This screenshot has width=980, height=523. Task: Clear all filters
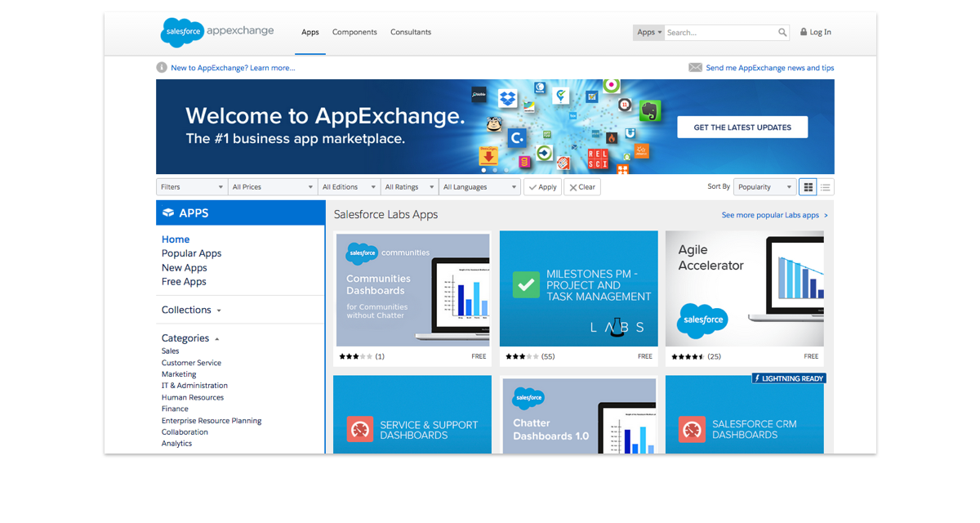[582, 187]
